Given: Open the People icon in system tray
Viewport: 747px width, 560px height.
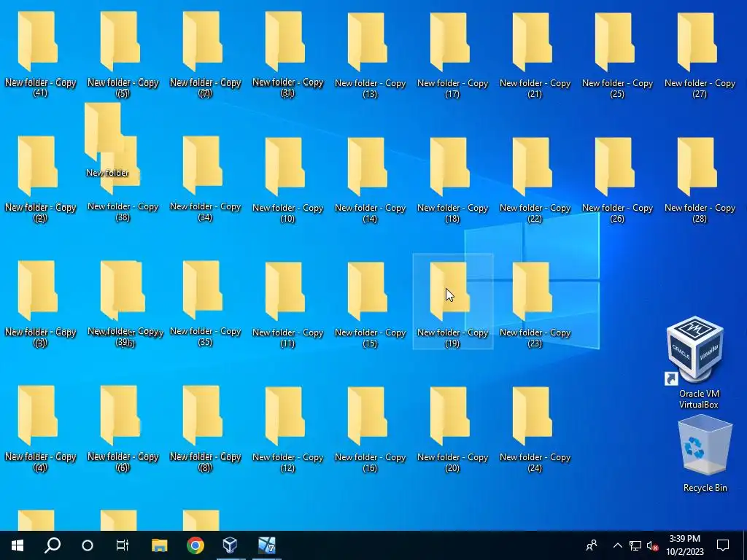Looking at the screenshot, I should tap(592, 545).
